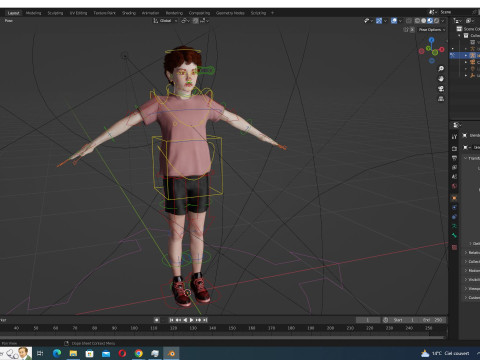
Task: Jump to the last frame
Action: pos(205,320)
